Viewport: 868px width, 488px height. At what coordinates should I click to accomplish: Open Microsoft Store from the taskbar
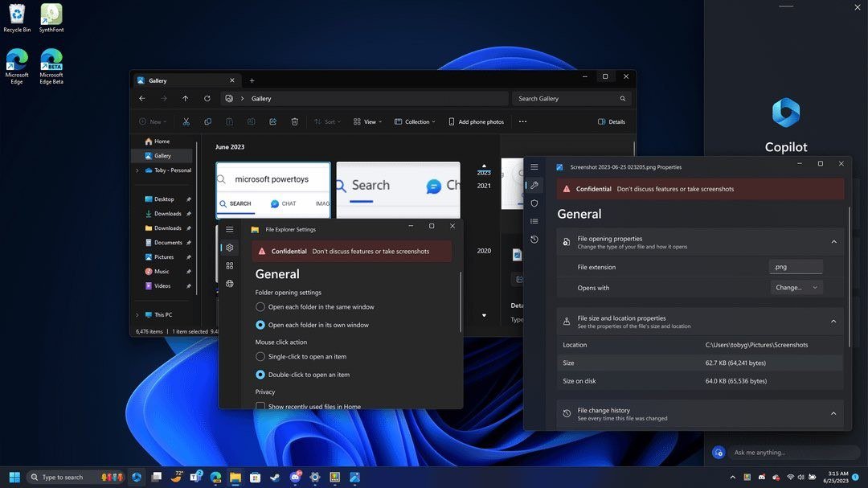point(256,477)
